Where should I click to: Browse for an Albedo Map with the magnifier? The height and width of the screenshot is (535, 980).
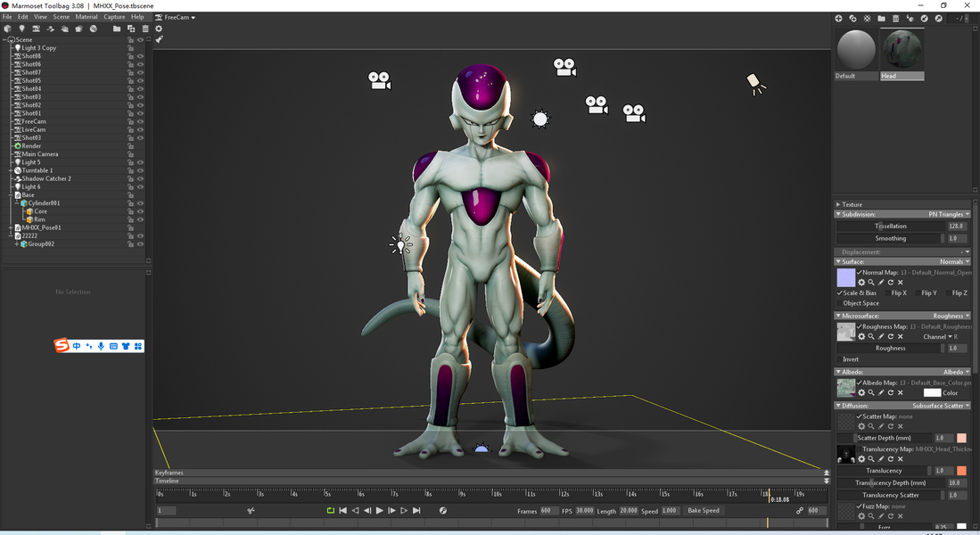(x=871, y=392)
